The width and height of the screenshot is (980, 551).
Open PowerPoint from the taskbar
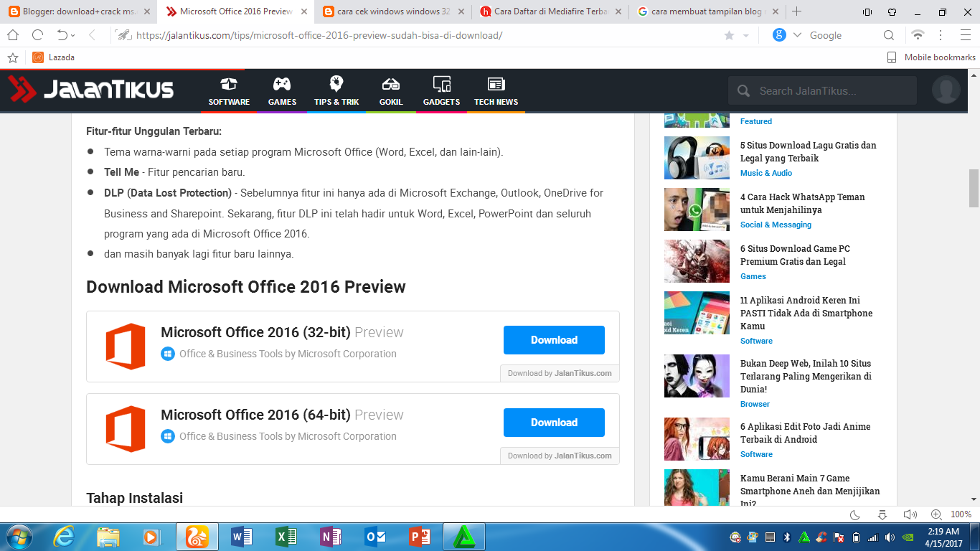click(420, 537)
